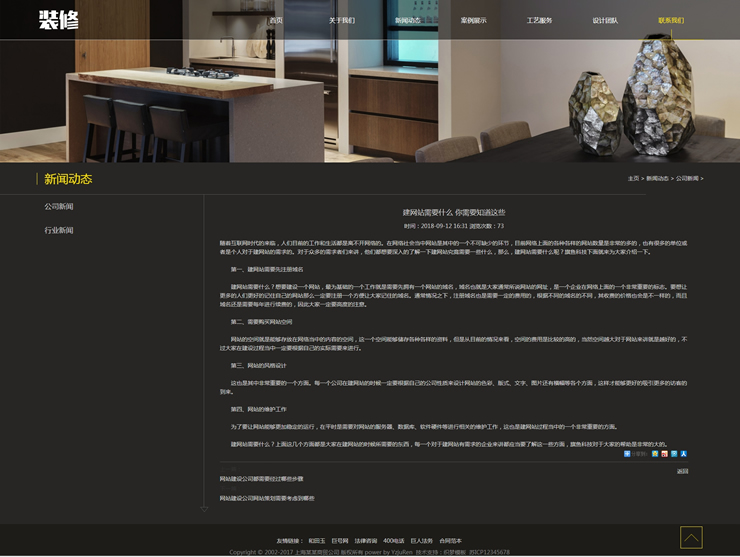Open the 设计团队 navigation item
Viewport: 740px width, 557px height.
[605, 20]
